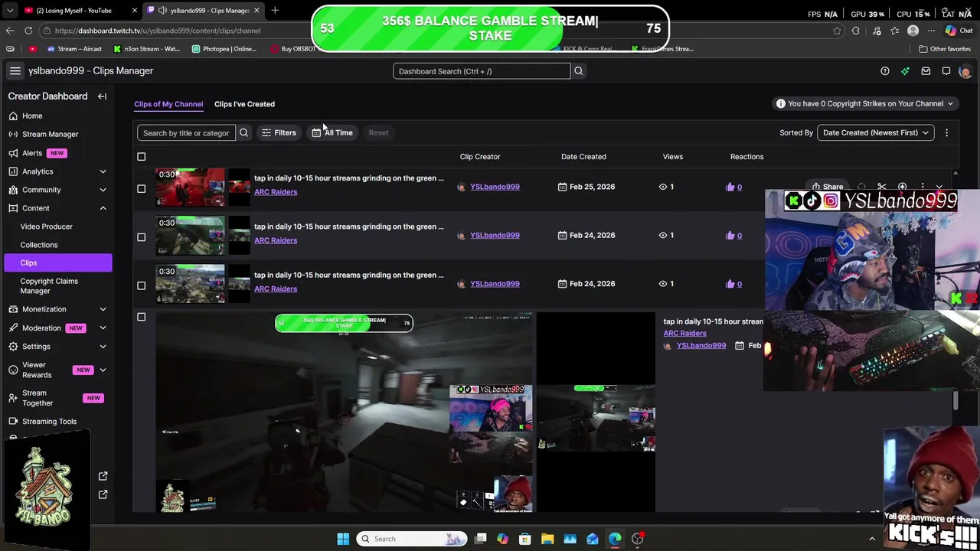Open Streaming Tools in sidebar

49,421
